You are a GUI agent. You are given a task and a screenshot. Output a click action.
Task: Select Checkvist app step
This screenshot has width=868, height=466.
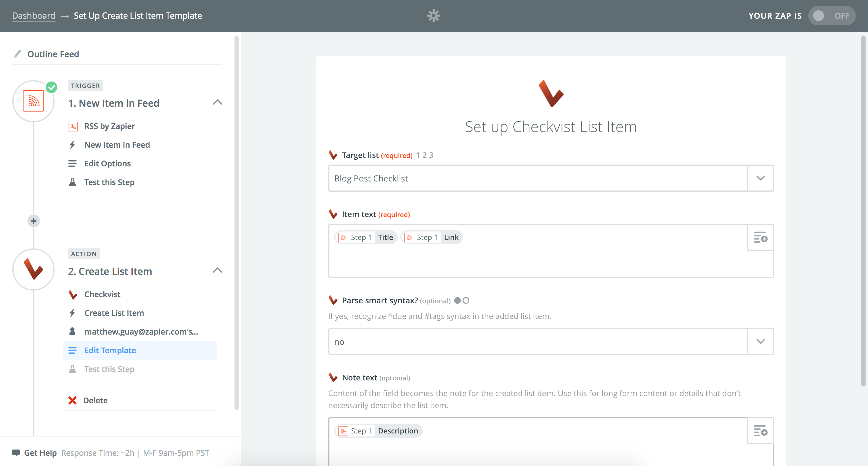(102, 294)
